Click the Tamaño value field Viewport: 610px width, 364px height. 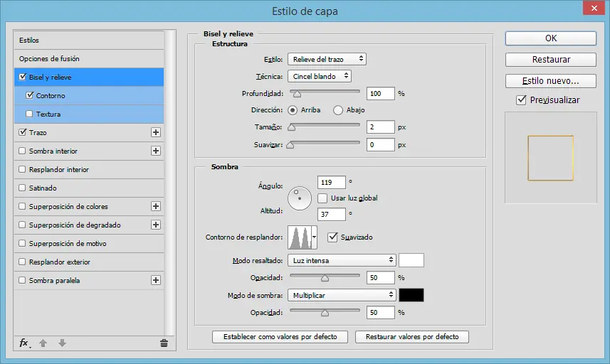tap(381, 127)
